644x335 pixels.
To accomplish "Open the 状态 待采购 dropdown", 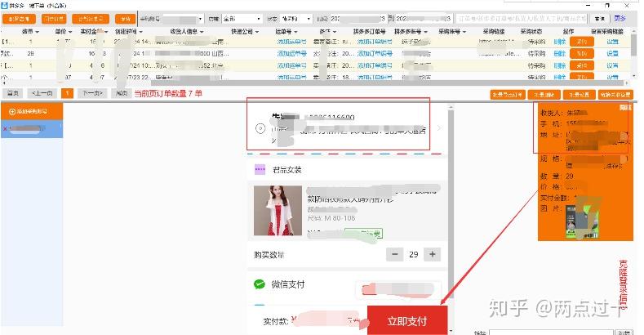I will click(295, 19).
